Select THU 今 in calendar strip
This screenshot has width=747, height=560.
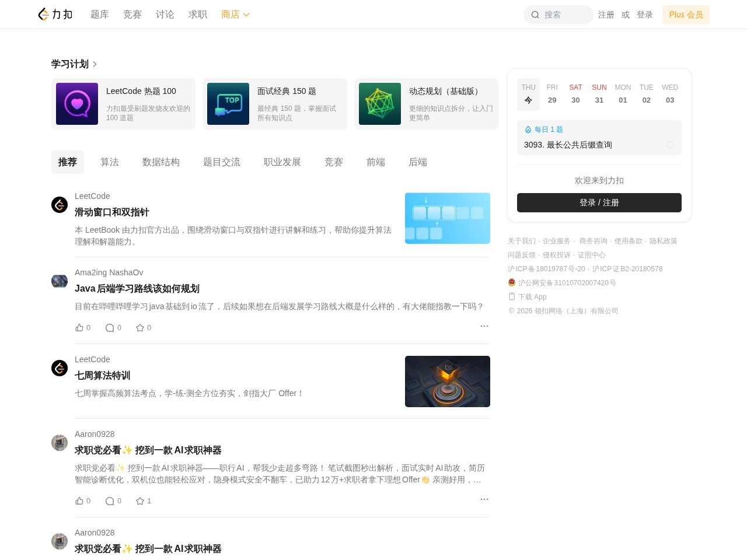(x=529, y=94)
